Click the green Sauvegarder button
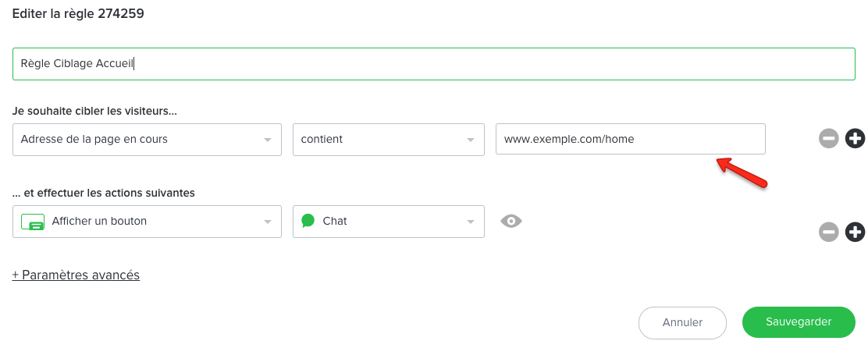This screenshot has width=868, height=348. (799, 321)
